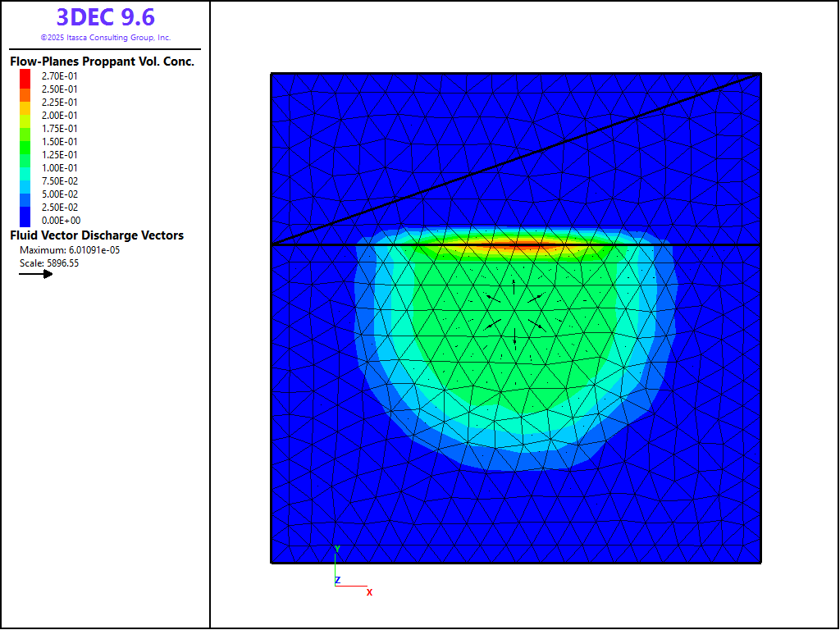Select the yellow 2.00E-01 legend swatch
The height and width of the screenshot is (630, 840).
click(x=25, y=116)
